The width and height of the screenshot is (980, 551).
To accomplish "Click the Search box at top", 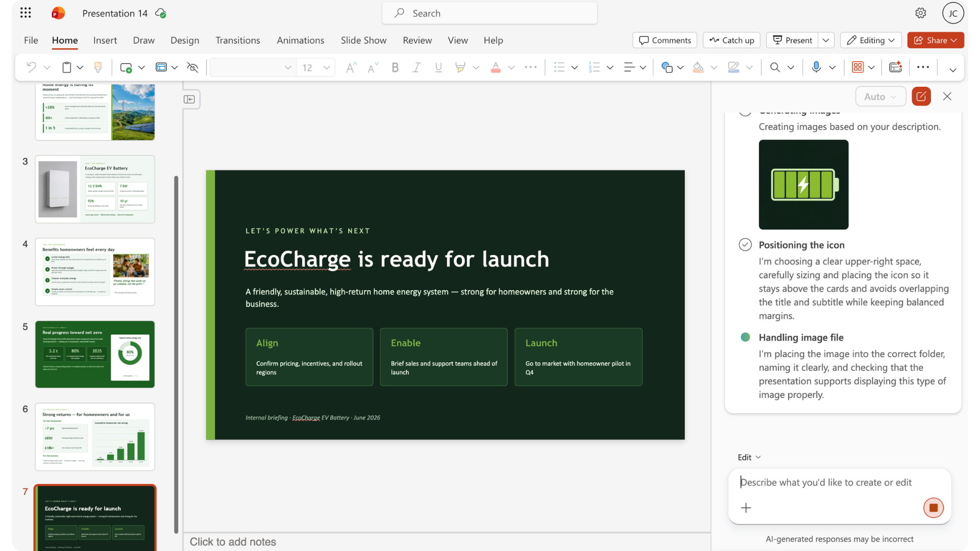I will [x=489, y=13].
